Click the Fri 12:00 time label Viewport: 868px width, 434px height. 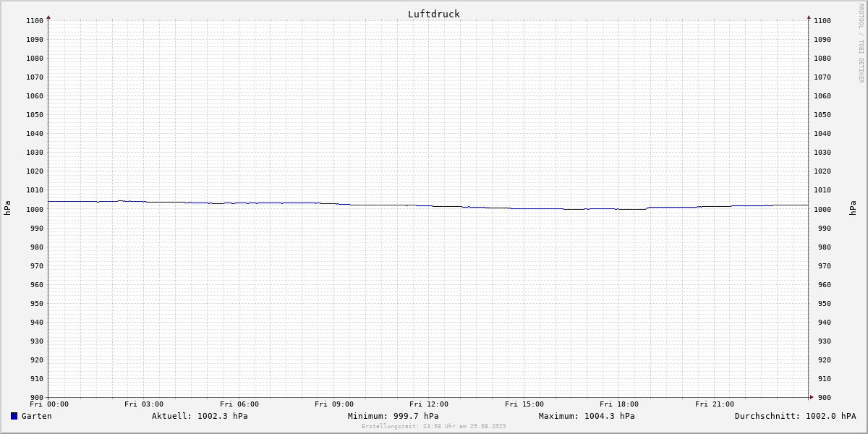[429, 404]
